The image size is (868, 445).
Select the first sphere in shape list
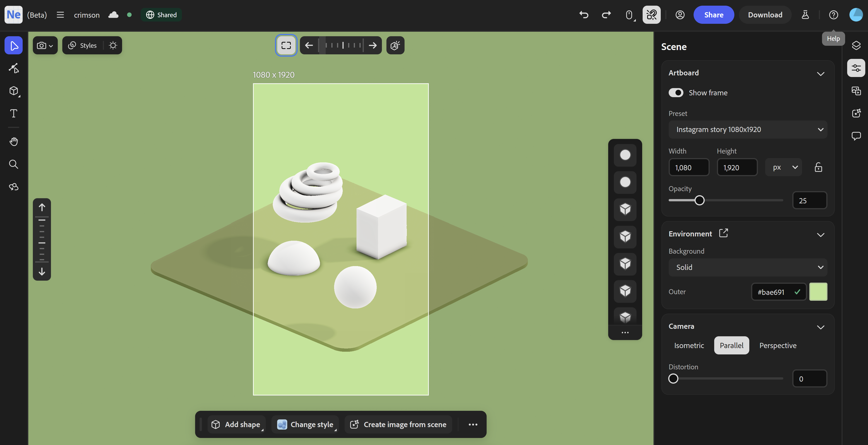(x=625, y=155)
